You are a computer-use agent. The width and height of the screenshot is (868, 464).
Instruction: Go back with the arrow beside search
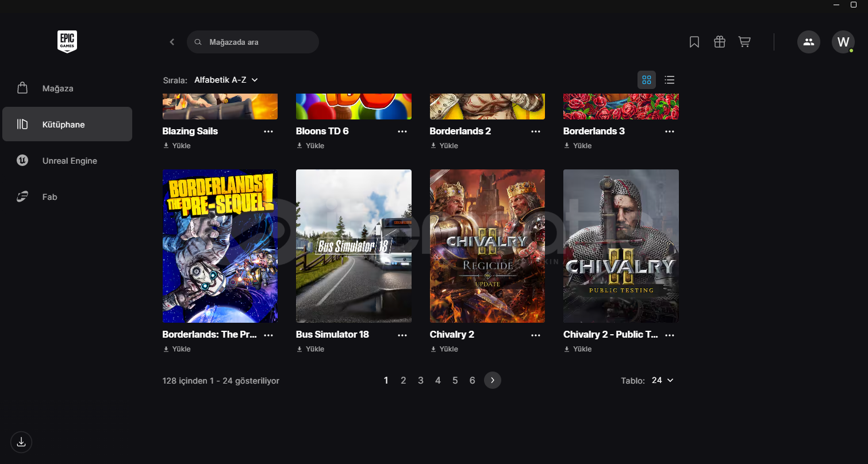click(172, 42)
